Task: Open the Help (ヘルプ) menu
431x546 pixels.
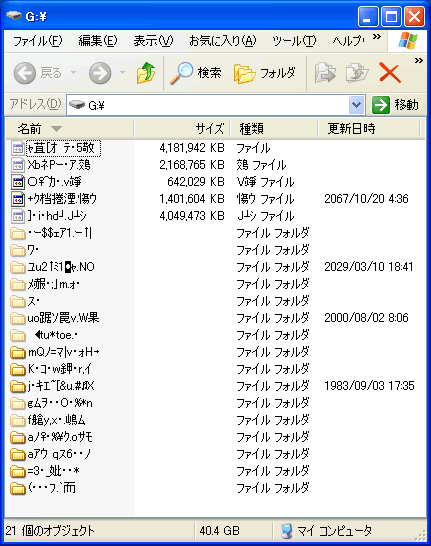Action: click(348, 41)
